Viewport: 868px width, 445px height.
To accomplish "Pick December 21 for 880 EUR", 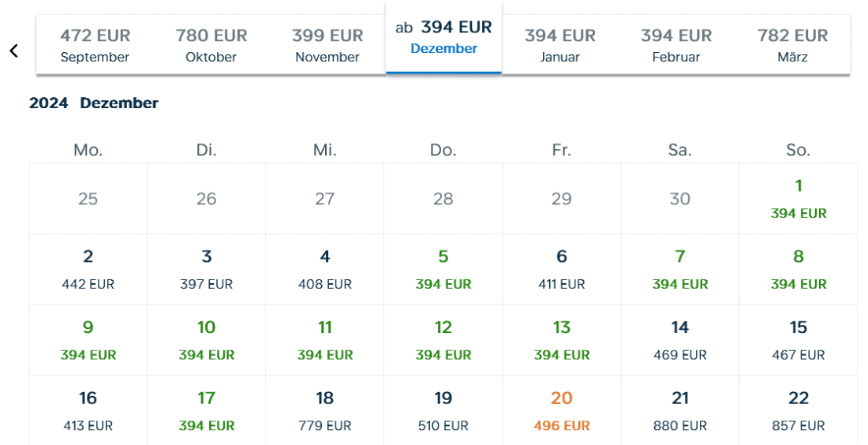I will point(680,411).
